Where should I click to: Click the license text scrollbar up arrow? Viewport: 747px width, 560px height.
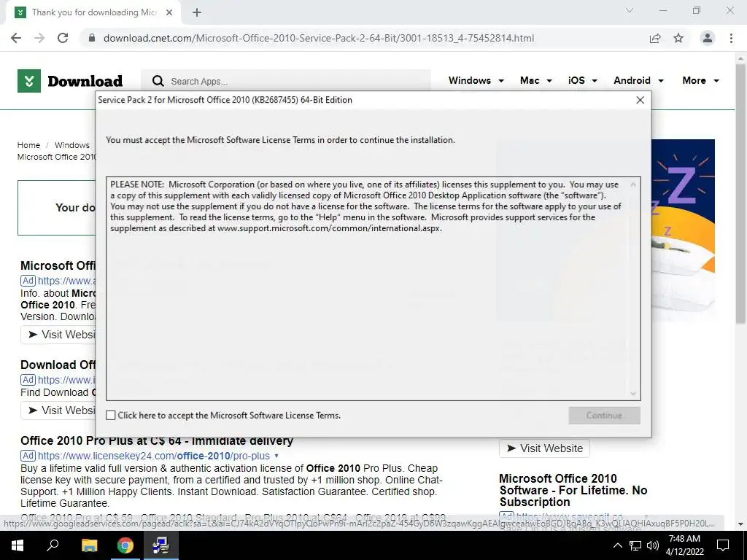pos(633,184)
